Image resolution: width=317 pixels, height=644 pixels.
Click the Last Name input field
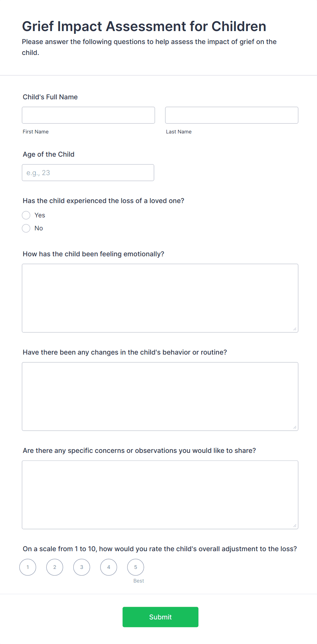click(231, 115)
